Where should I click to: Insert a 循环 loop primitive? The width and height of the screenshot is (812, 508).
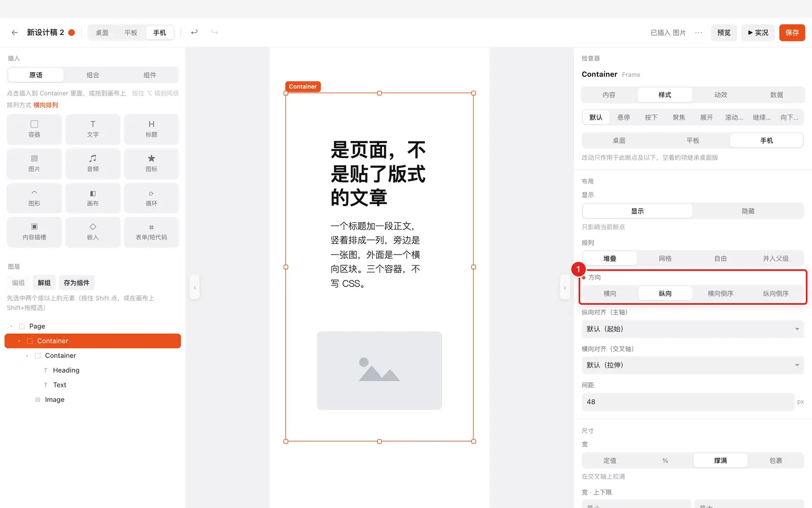151,198
